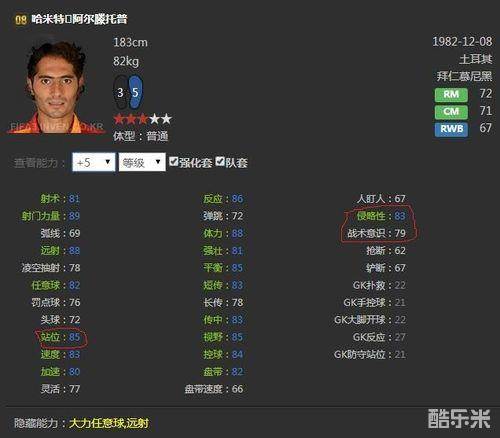Click the +5 dropdown arrow
The height and width of the screenshot is (438, 500).
108,162
